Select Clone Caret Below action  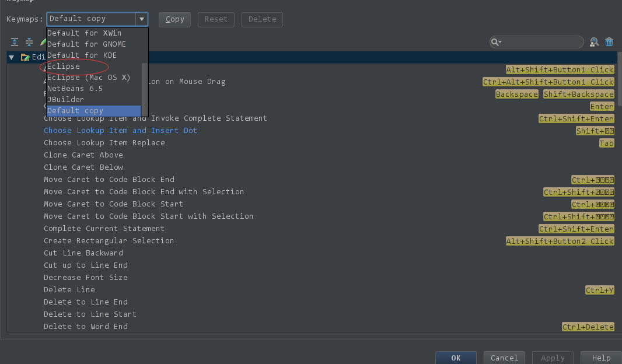click(x=83, y=167)
